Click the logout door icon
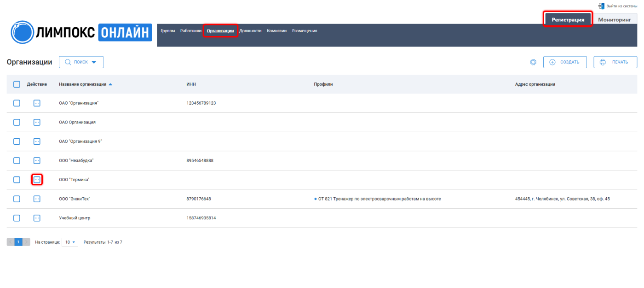This screenshot has width=644, height=288. pos(601,6)
